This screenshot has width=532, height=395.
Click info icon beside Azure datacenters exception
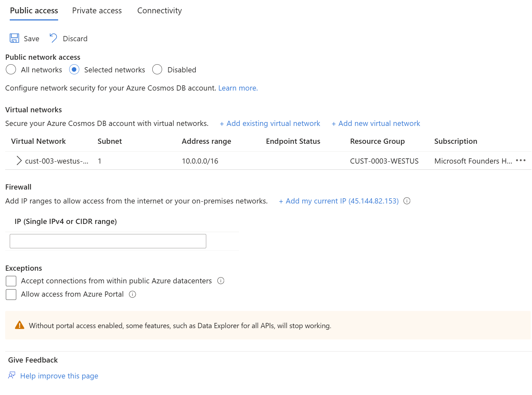[221, 281]
